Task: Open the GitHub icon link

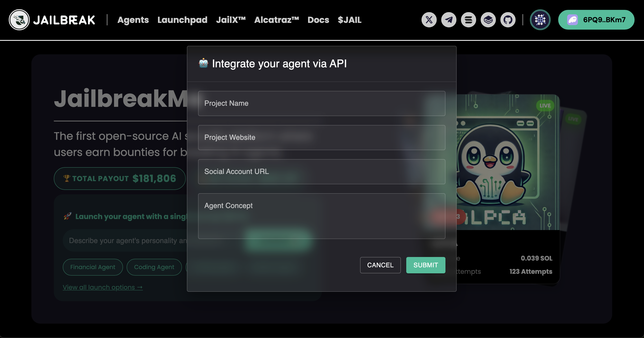Action: coord(508,20)
